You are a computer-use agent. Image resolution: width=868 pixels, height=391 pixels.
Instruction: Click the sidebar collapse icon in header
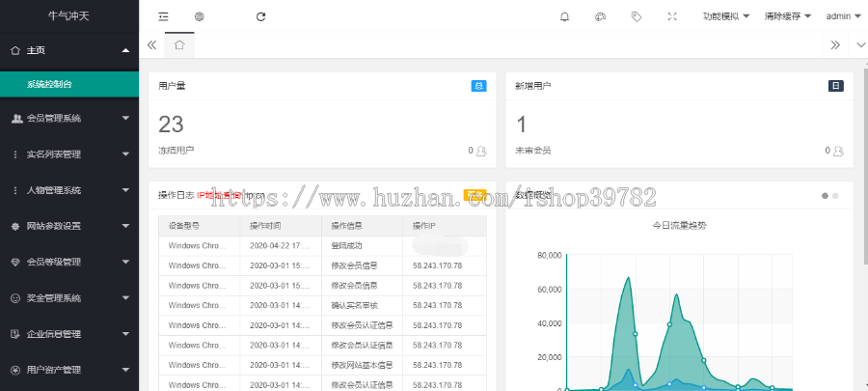[x=164, y=16]
